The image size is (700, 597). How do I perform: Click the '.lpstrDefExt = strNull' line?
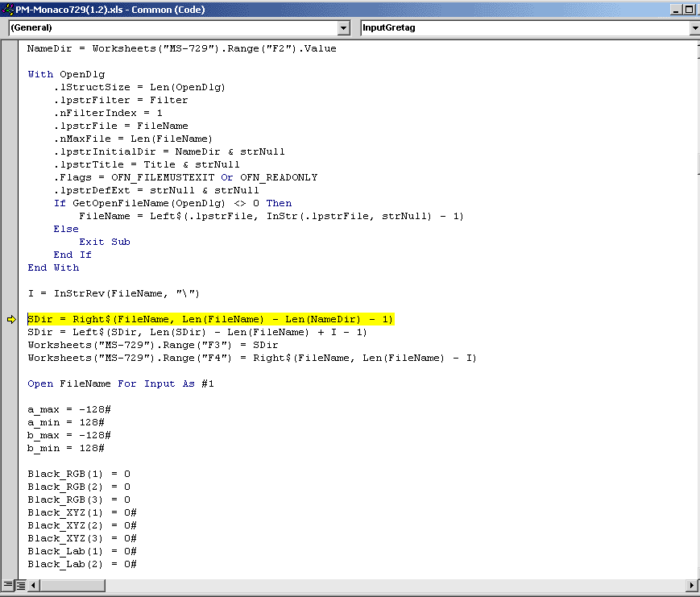[x=156, y=191]
